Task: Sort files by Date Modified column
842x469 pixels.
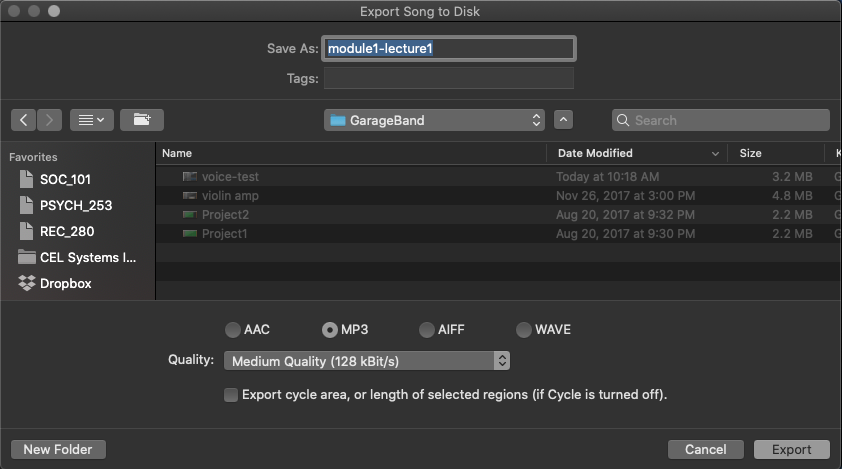Action: pos(595,153)
